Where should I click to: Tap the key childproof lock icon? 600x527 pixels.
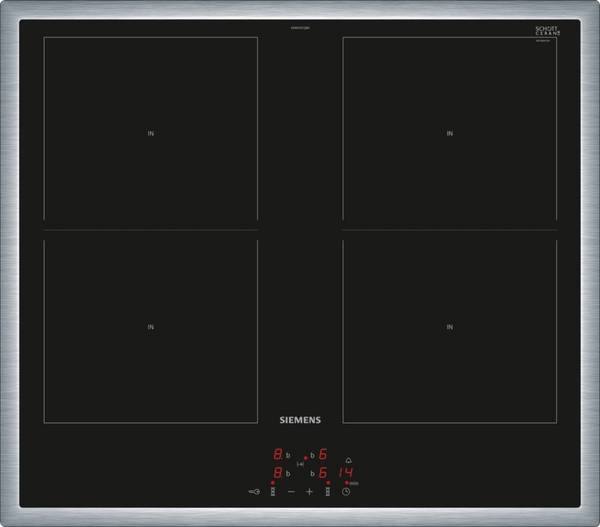254,492
